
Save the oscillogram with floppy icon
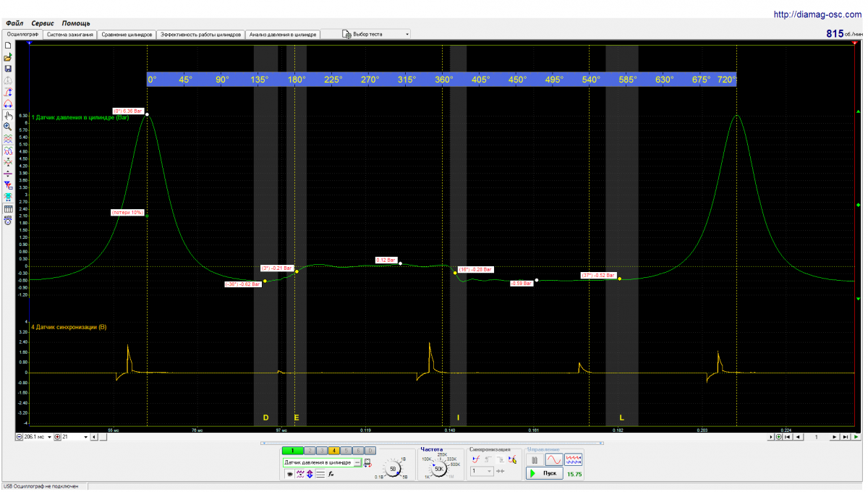pos(8,68)
